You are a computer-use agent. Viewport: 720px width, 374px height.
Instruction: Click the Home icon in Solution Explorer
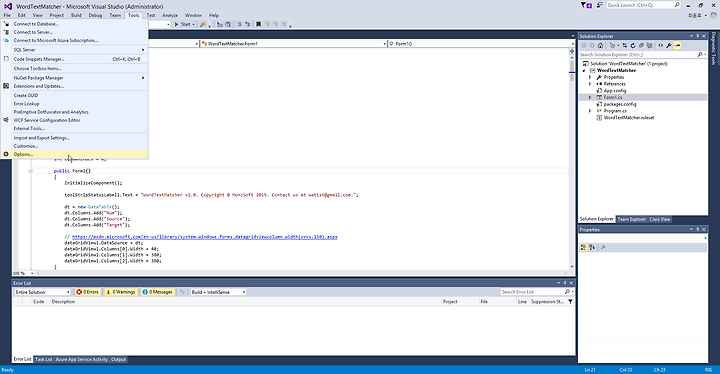600,45
